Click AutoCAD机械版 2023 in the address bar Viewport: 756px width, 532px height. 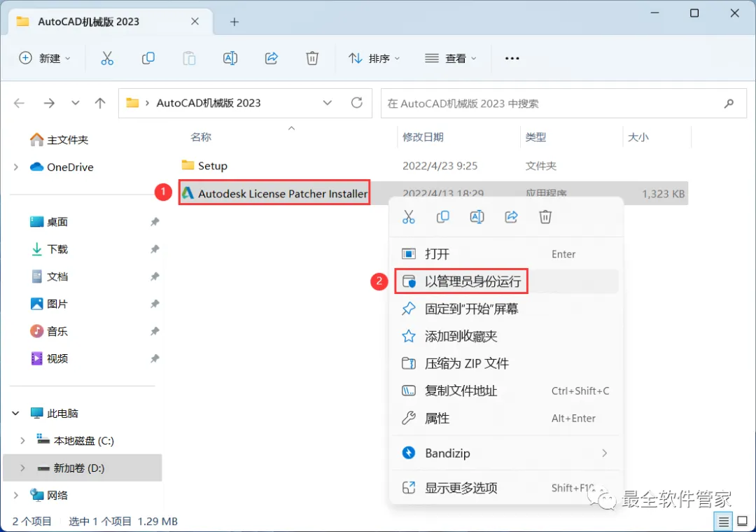(209, 103)
